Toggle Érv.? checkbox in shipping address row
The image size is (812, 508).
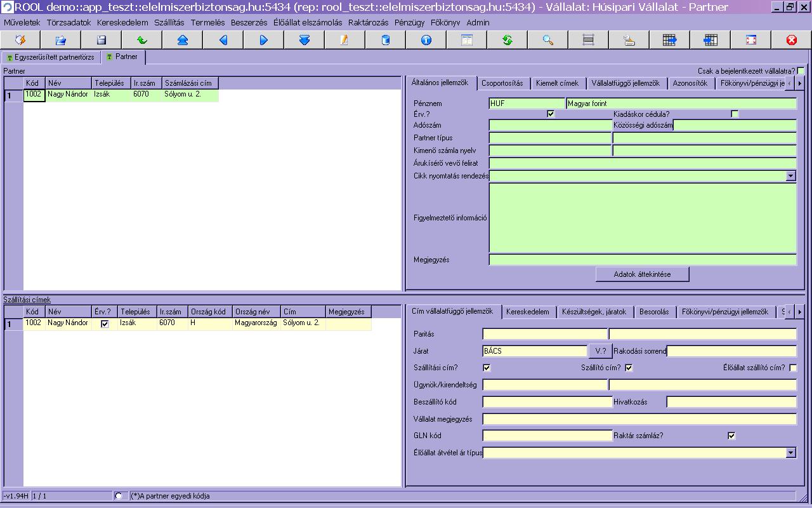105,324
